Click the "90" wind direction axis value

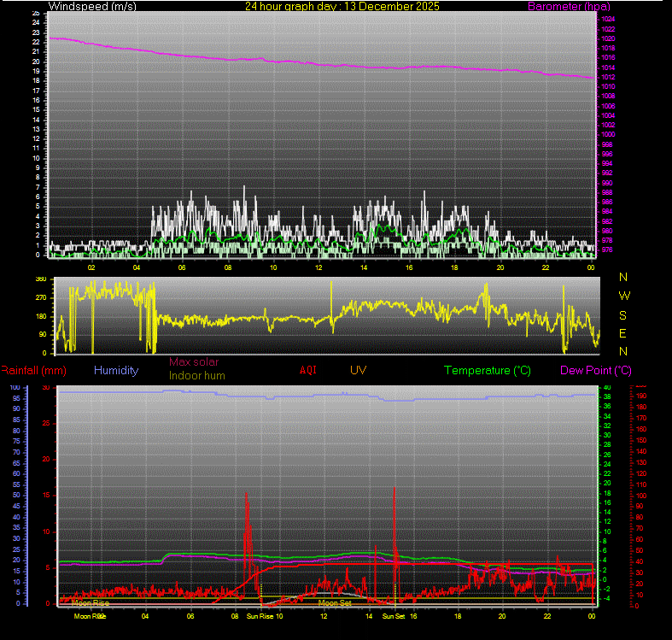click(43, 335)
